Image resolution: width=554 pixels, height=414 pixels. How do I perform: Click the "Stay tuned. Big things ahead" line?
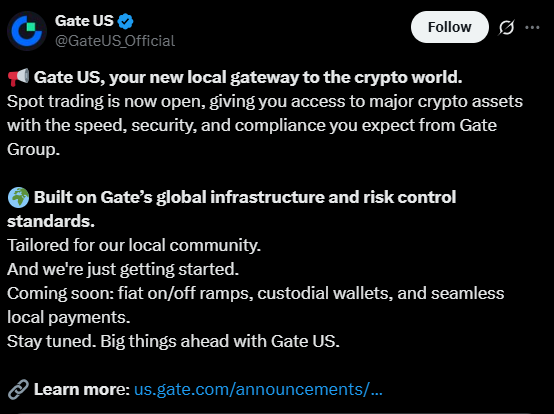(x=173, y=342)
